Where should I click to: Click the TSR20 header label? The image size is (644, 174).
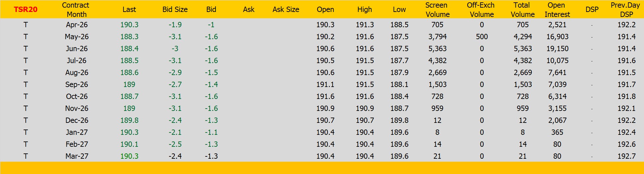click(x=26, y=10)
